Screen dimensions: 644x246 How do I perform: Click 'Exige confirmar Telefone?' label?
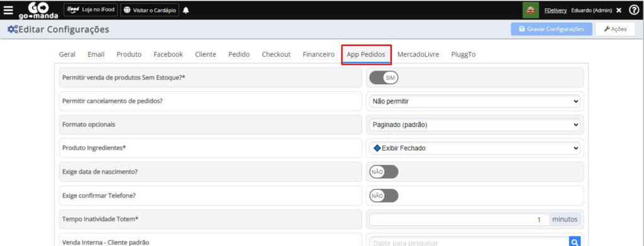(99, 196)
